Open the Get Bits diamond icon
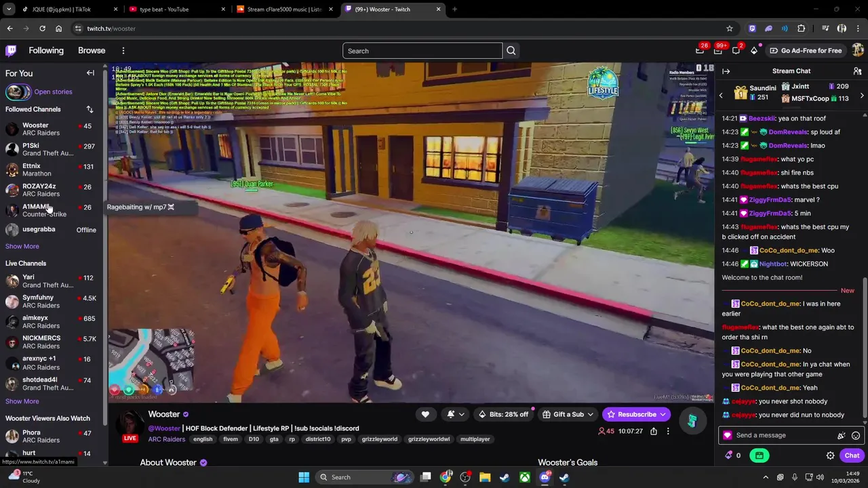The image size is (868, 488). point(754,51)
